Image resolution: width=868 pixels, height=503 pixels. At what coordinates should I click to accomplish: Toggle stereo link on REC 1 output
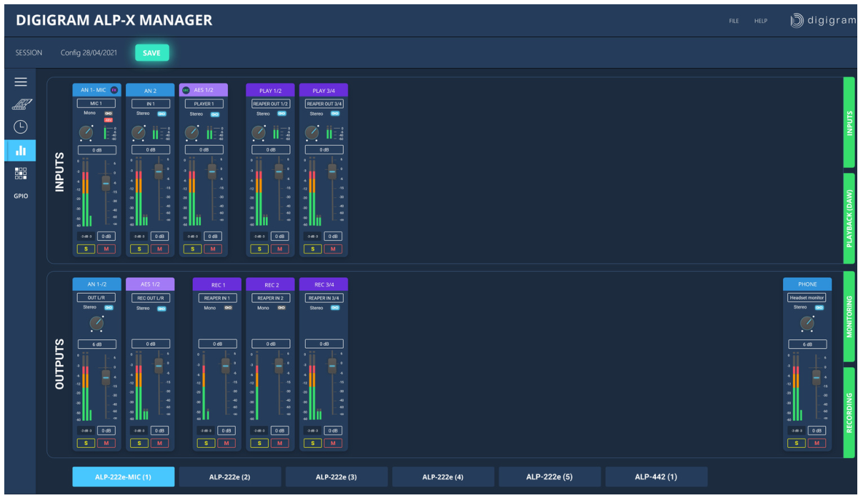pyautogui.click(x=229, y=308)
